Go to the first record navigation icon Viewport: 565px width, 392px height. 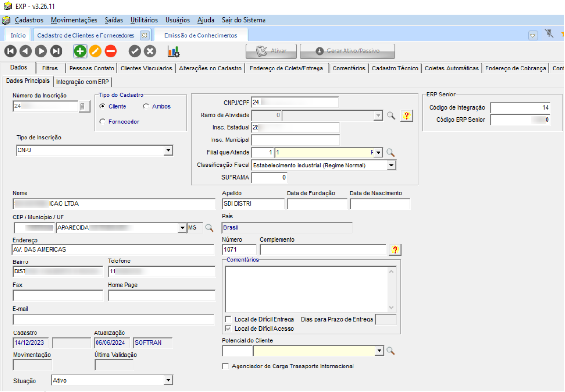tap(11, 51)
